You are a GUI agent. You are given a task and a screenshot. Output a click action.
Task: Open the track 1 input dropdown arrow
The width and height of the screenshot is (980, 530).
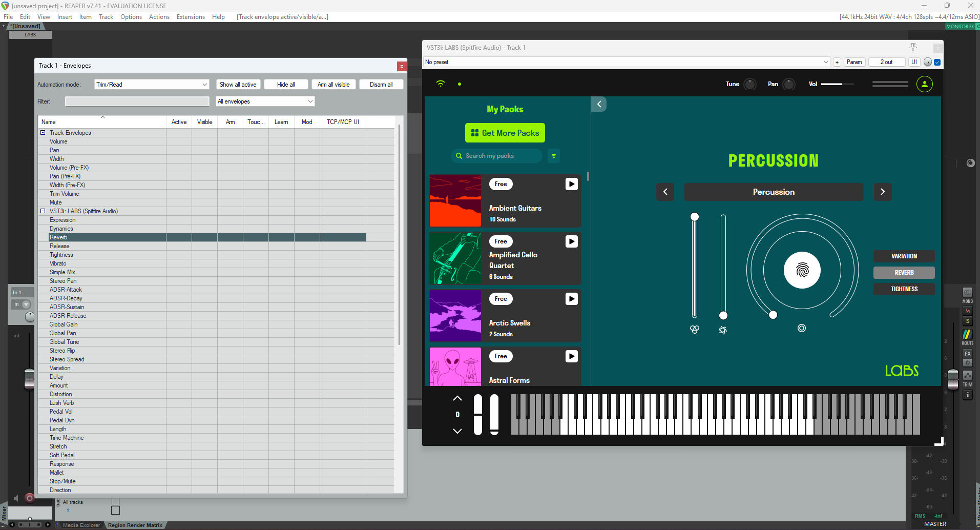click(26, 304)
